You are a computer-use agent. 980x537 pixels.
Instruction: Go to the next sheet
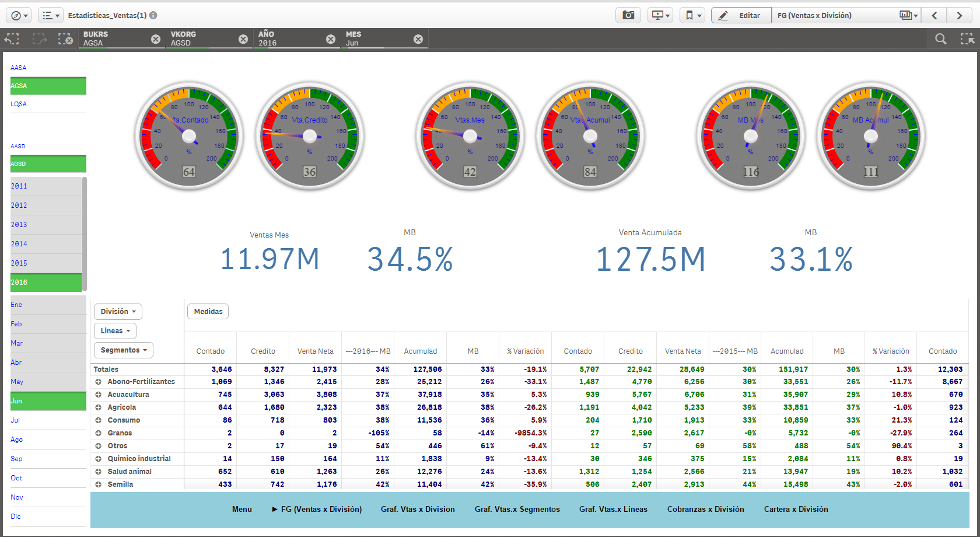[960, 15]
